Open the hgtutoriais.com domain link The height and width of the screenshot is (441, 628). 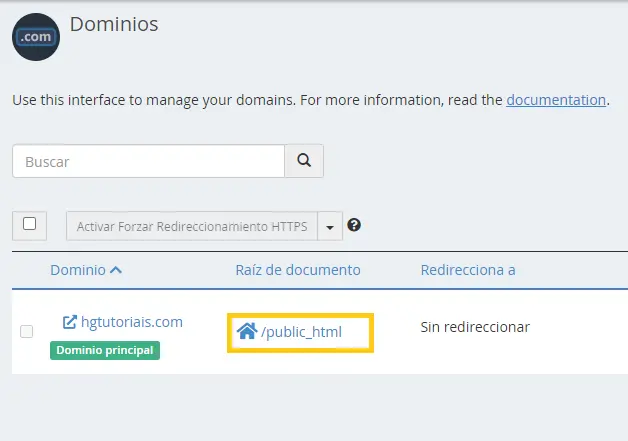pyautogui.click(x=132, y=322)
